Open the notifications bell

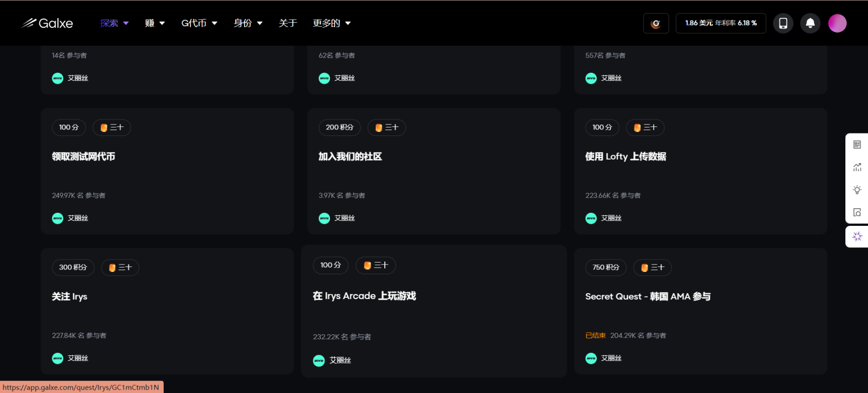(810, 23)
